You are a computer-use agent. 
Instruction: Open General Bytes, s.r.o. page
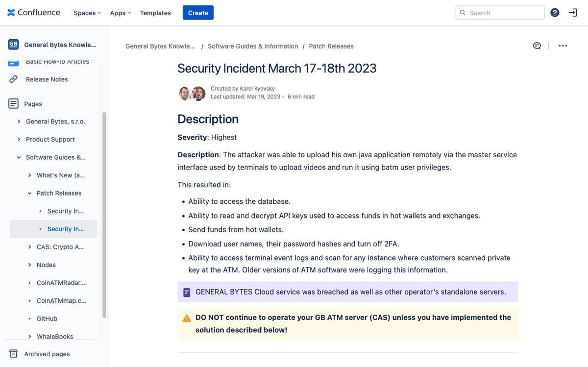(x=55, y=122)
